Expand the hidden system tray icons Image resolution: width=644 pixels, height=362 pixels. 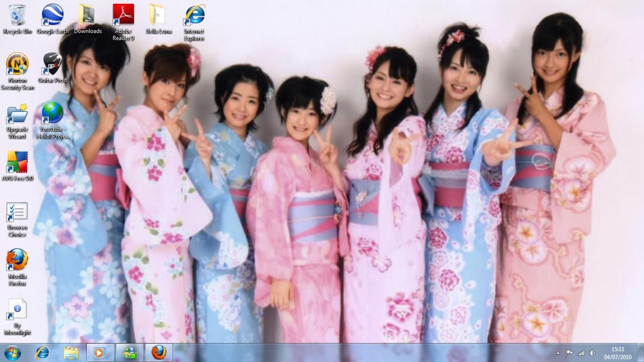(x=558, y=353)
